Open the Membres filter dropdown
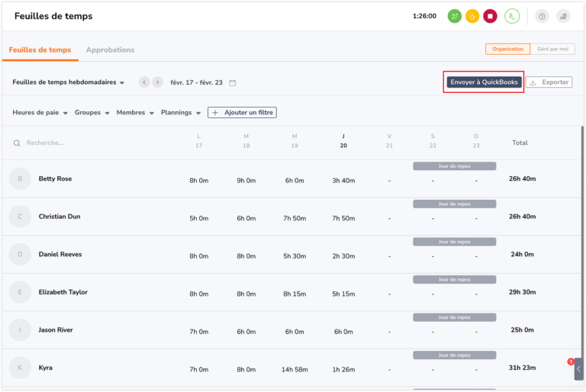 (135, 113)
